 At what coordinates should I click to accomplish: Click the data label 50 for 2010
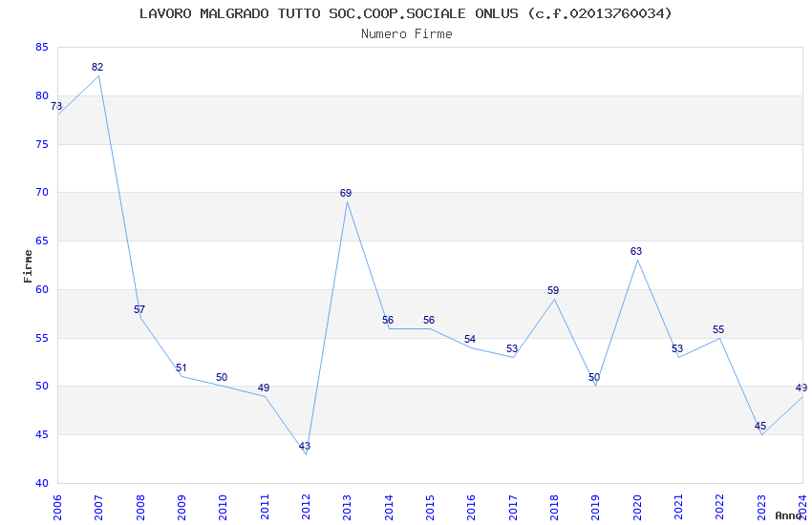point(222,377)
